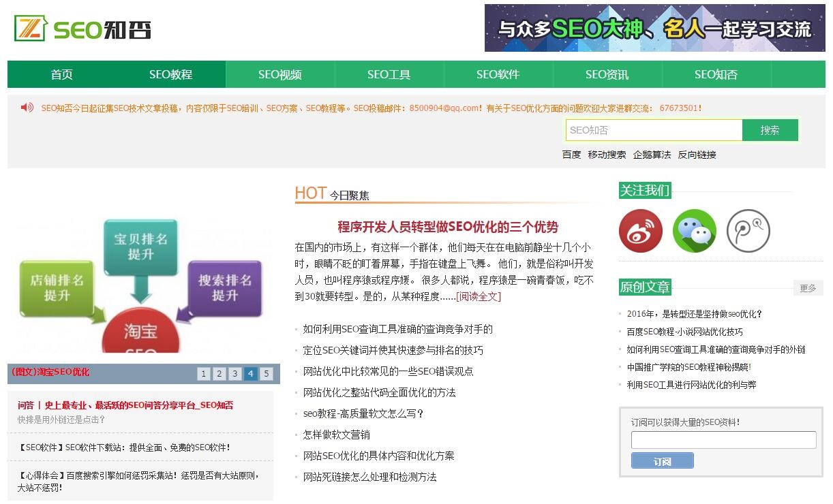The height and width of the screenshot is (504, 833).
Task: Click the WeChat icon in the follow section
Action: click(x=694, y=231)
